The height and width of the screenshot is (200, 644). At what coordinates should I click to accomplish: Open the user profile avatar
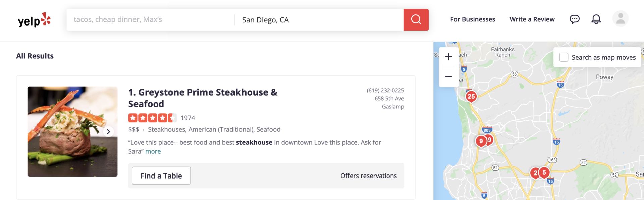(621, 18)
